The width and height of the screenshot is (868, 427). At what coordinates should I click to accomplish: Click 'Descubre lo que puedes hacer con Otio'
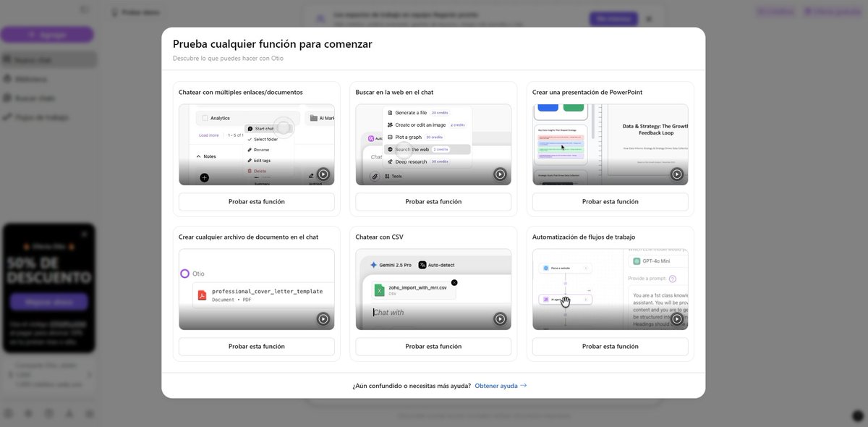[228, 59]
